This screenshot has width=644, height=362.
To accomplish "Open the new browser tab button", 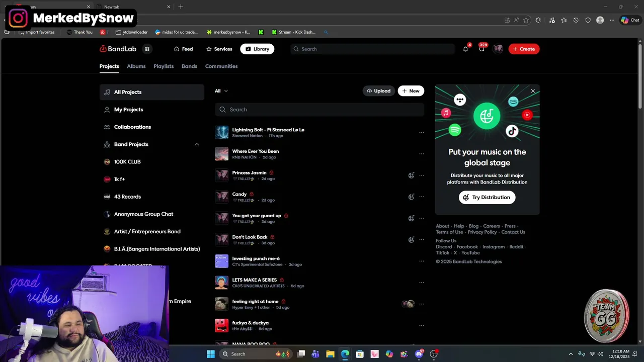I will click(181, 7).
